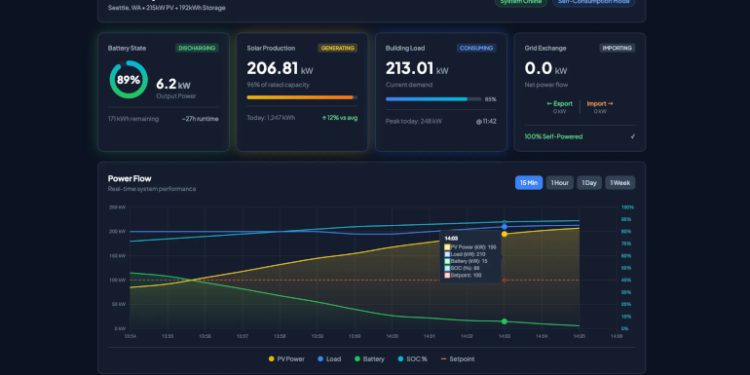Image resolution: width=750 pixels, height=375 pixels.
Task: Toggle PV Power series in chart legend
Action: pos(287,359)
